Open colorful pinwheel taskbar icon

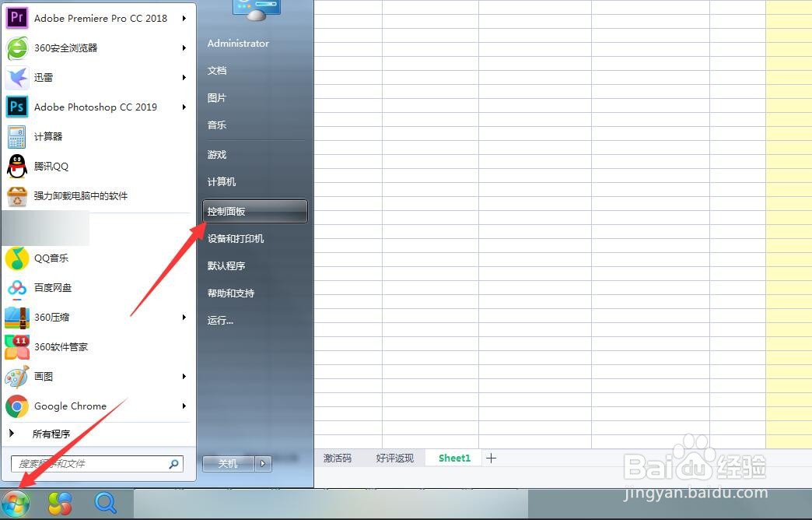(x=60, y=504)
